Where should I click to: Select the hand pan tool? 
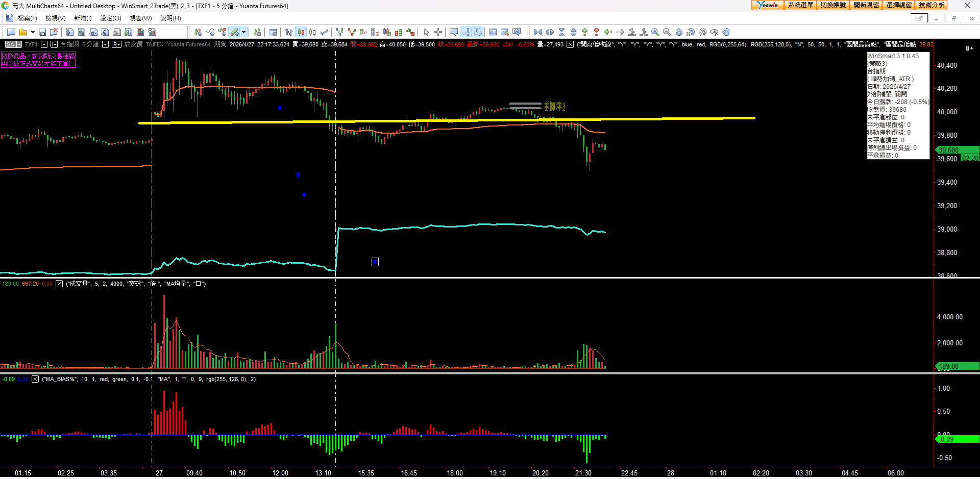726,32
